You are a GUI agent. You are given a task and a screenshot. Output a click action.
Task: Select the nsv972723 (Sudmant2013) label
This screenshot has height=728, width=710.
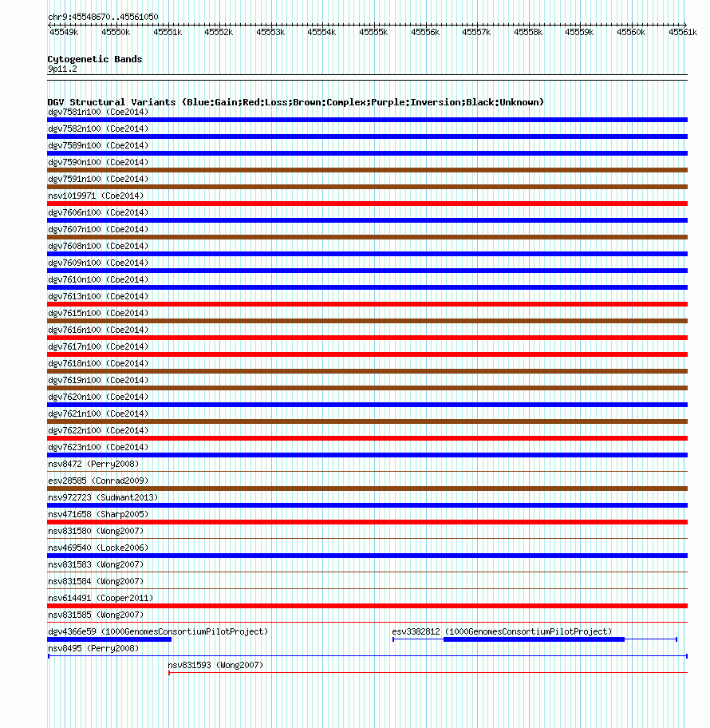tap(103, 497)
